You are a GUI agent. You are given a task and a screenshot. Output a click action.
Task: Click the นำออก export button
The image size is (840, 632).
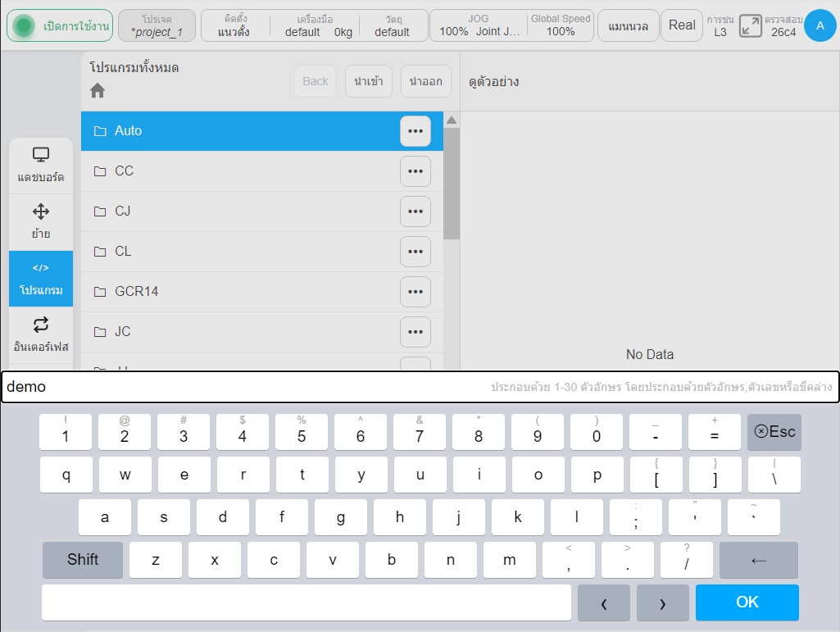click(426, 81)
